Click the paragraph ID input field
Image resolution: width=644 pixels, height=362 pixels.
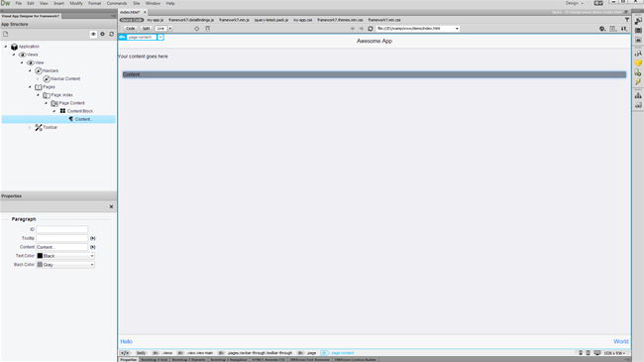click(x=62, y=229)
